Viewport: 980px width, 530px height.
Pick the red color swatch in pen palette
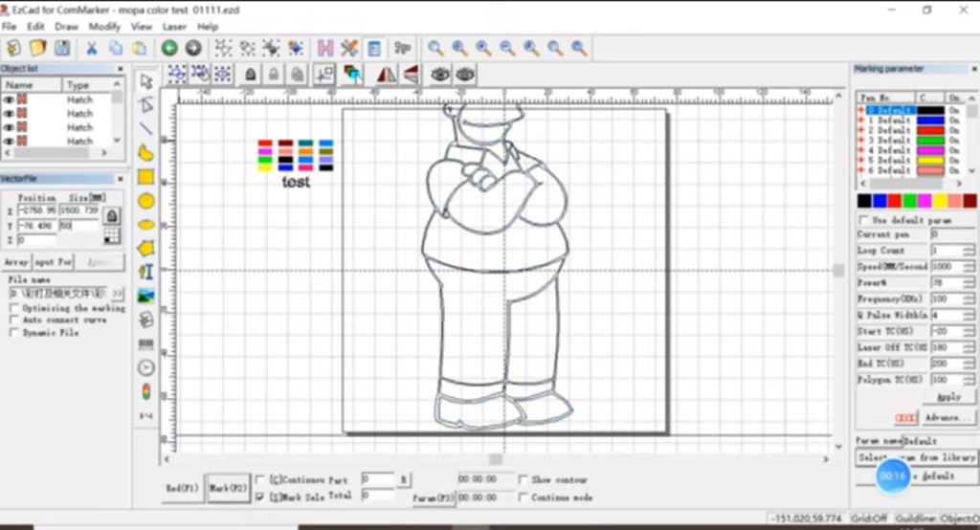894,201
